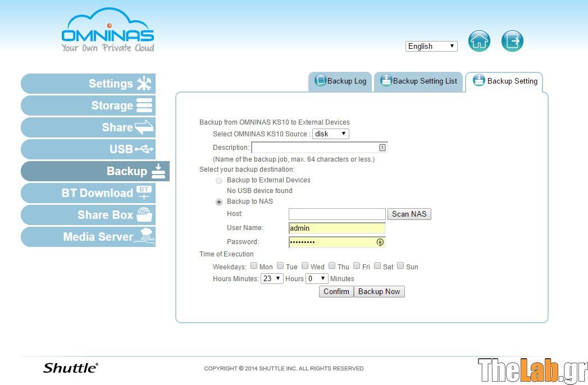Open the Settings sidebar menu
This screenshot has height=385, width=588.
tap(88, 84)
